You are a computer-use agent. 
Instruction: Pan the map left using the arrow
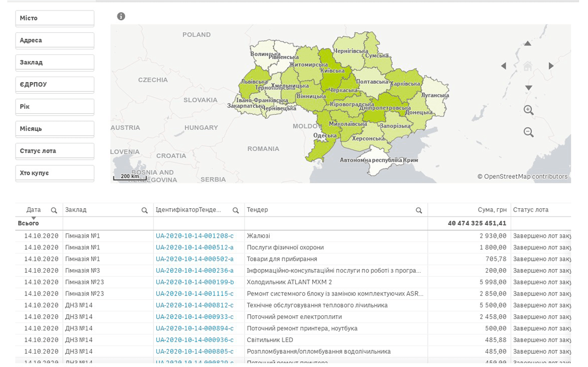tap(505, 66)
